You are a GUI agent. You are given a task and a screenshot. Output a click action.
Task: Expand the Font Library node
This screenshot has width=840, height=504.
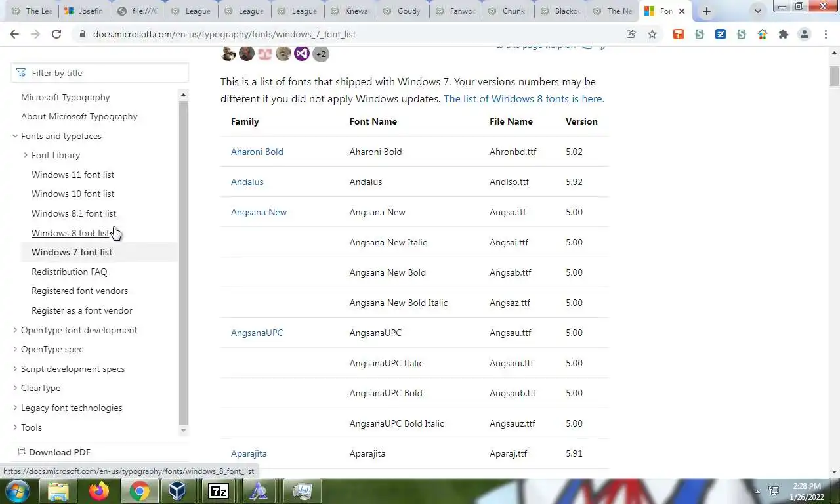click(26, 155)
